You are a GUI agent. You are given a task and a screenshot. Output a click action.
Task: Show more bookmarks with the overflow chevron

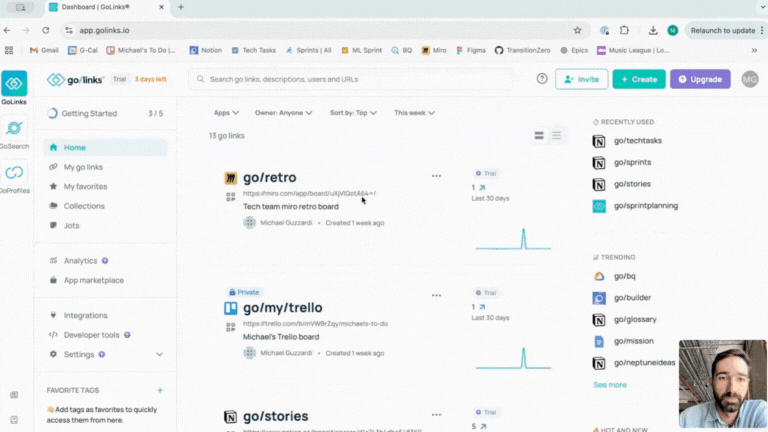[x=754, y=50]
